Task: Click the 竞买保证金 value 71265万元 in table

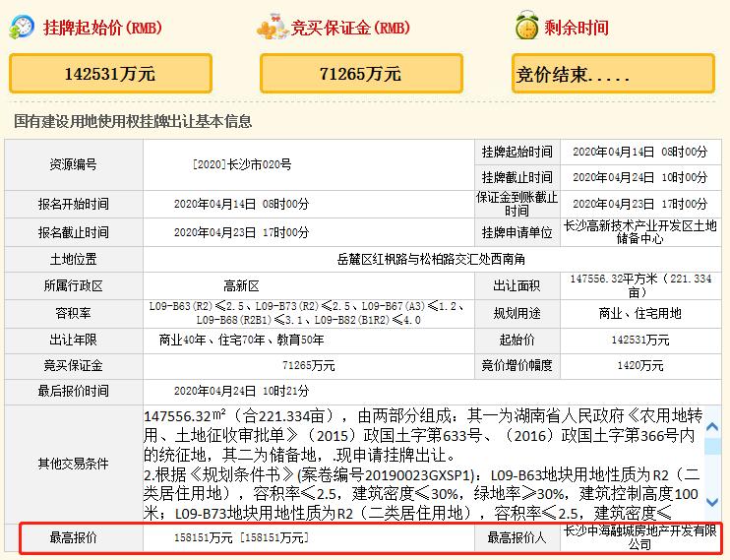Action: pos(308,366)
